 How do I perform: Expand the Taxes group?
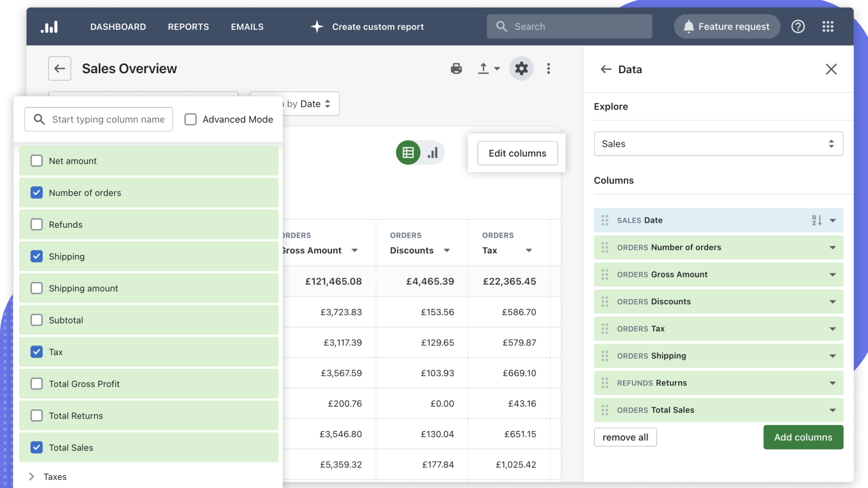coord(31,476)
